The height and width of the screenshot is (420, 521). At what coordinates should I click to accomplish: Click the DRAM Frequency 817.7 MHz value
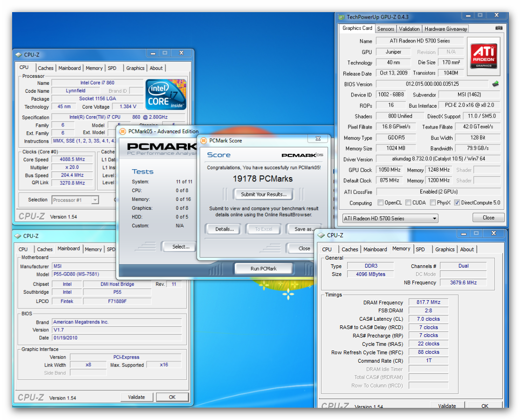tap(428, 303)
